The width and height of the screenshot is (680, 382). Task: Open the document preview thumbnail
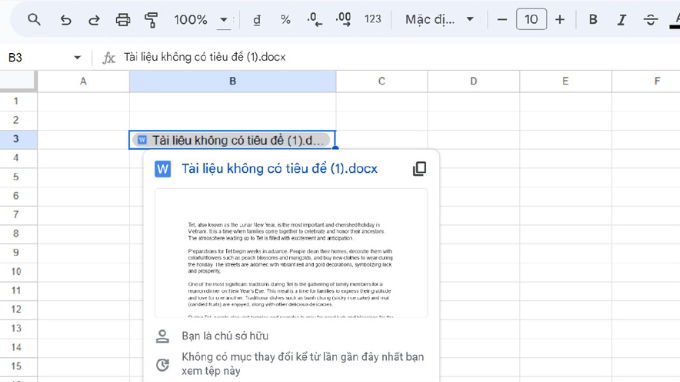(x=291, y=253)
